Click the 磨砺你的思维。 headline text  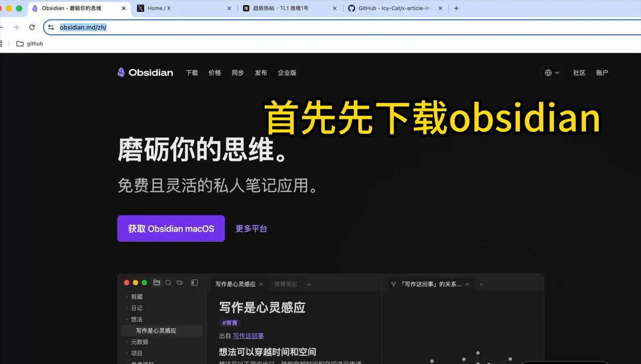(204, 151)
